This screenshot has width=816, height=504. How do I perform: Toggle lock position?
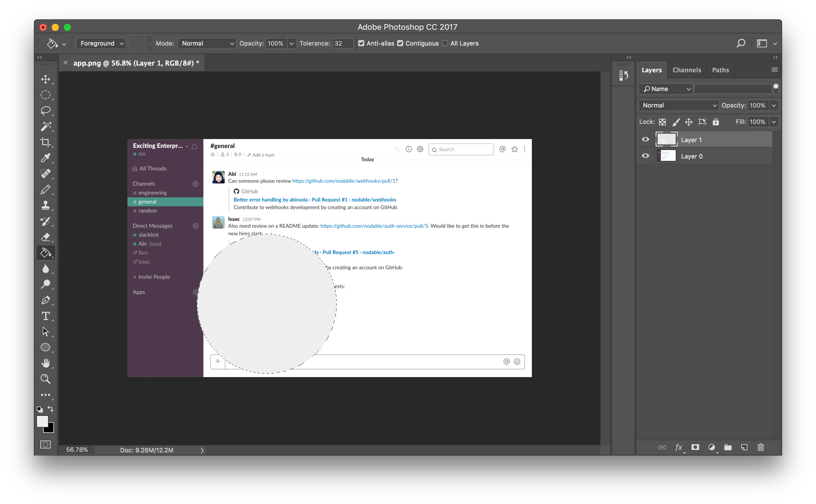click(x=689, y=122)
